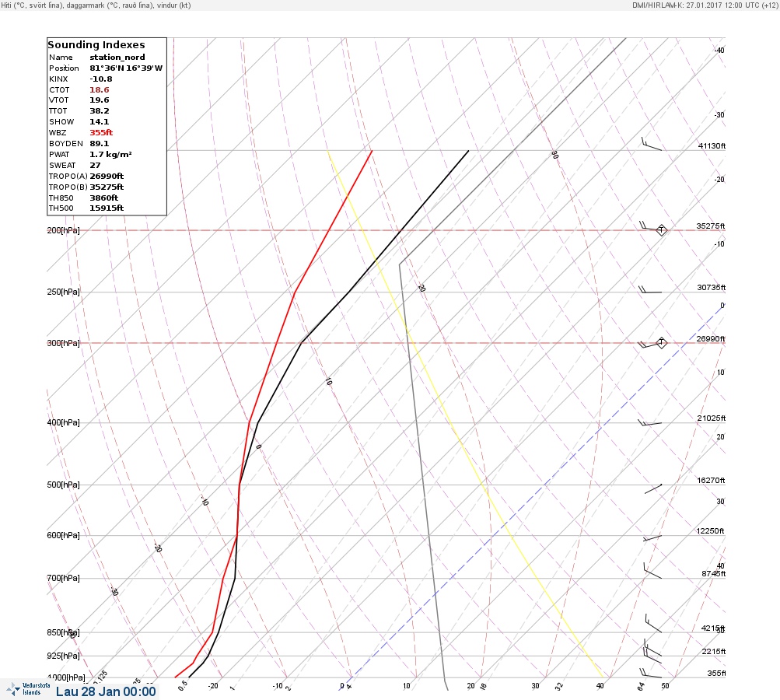Click the 8745ft altitude label
The image size is (780, 700).
714,574
